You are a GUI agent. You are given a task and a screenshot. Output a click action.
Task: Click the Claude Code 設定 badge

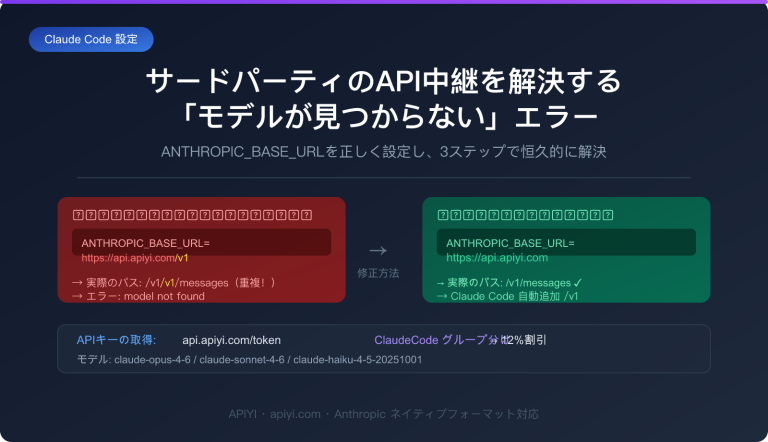click(x=91, y=39)
